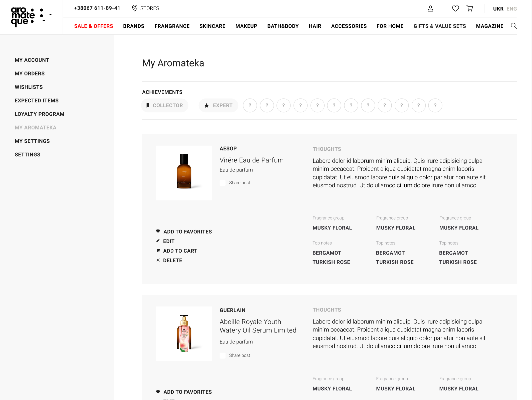This screenshot has height=400, width=532.
Task: Open Bath&Body menu
Action: pyautogui.click(x=283, y=26)
